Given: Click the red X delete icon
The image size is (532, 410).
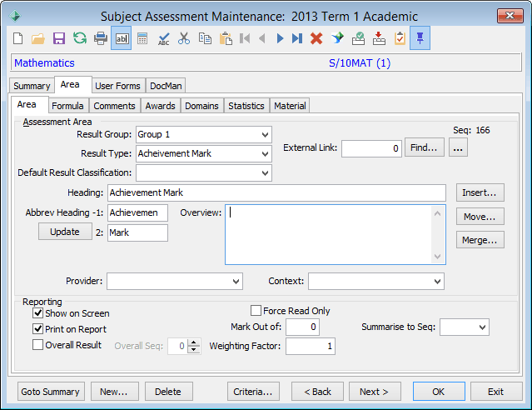Looking at the screenshot, I should point(316,38).
